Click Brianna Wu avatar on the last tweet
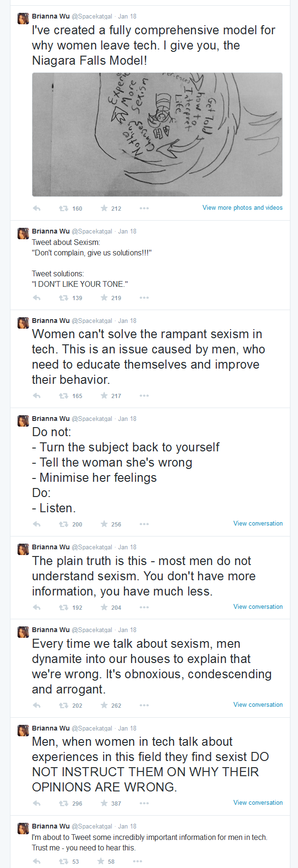 [x=23, y=829]
